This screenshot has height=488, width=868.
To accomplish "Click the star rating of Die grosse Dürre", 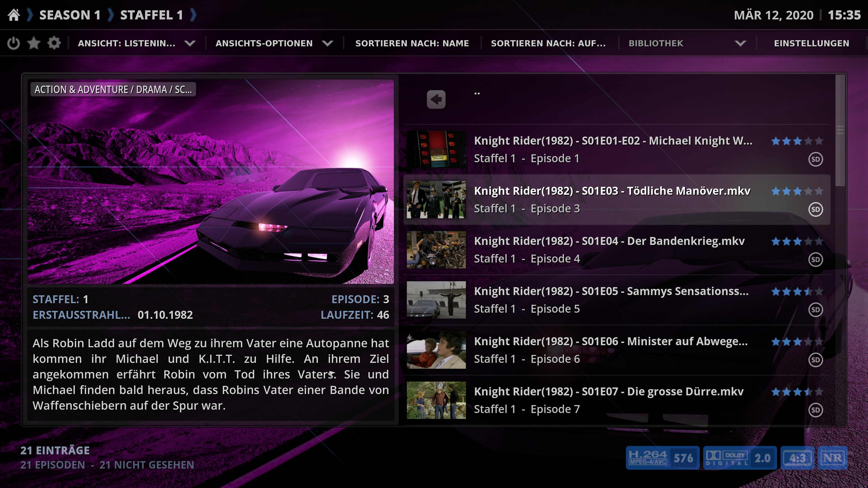I will [797, 392].
